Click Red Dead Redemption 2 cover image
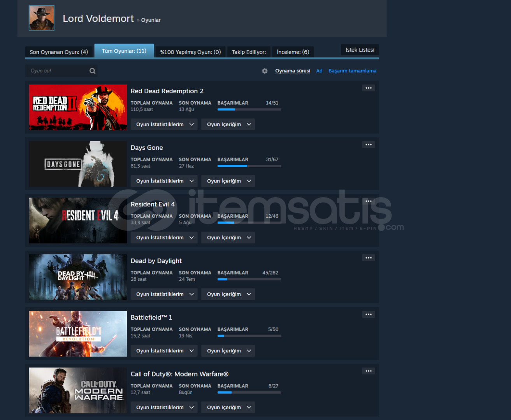Screen dimensions: 511x420 (x=78, y=107)
